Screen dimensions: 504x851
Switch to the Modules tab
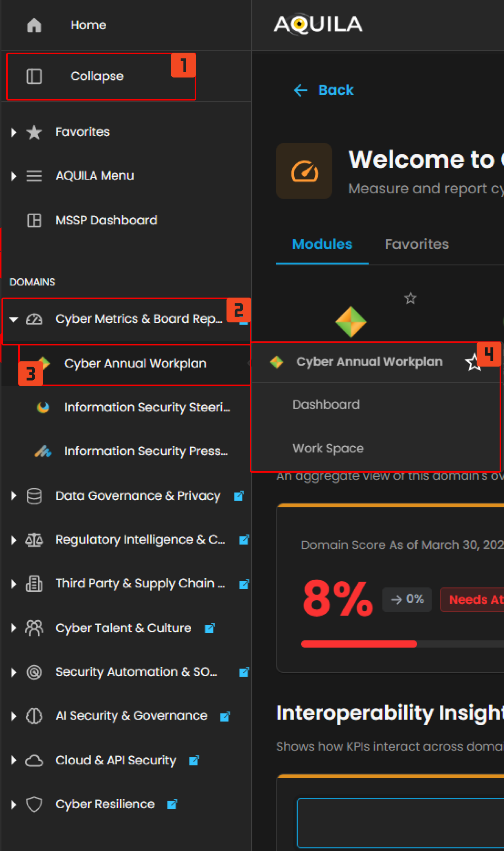[x=322, y=244]
